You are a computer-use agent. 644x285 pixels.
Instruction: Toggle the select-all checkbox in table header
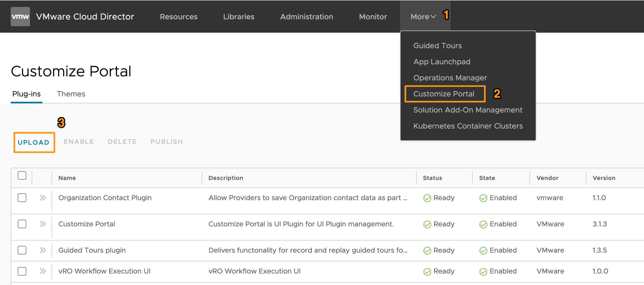click(22, 175)
